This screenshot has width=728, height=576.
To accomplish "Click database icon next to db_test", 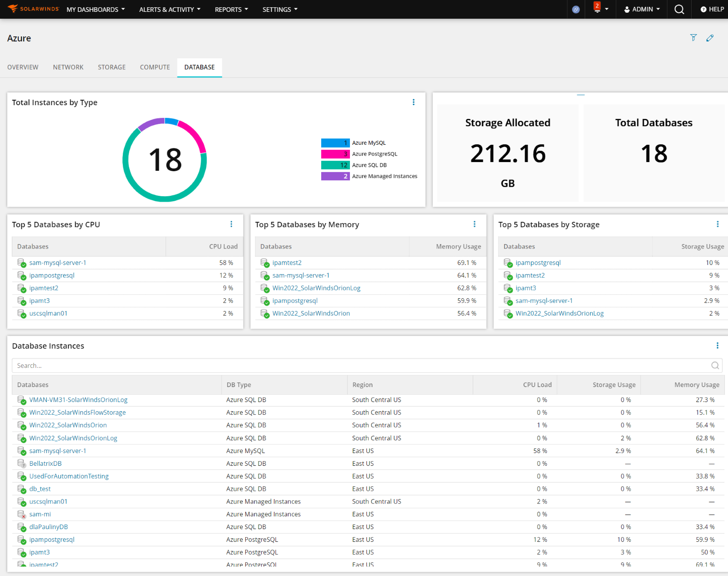I will coord(21,489).
